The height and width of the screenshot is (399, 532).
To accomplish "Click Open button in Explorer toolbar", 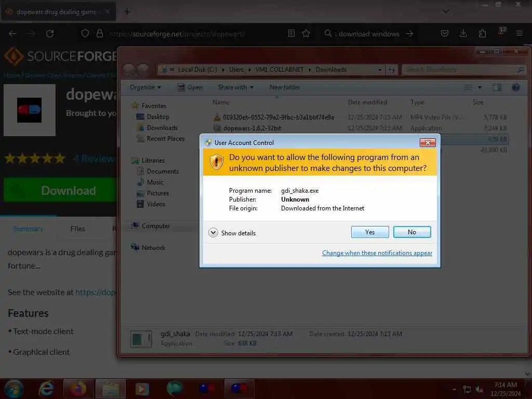I will tap(190, 87).
